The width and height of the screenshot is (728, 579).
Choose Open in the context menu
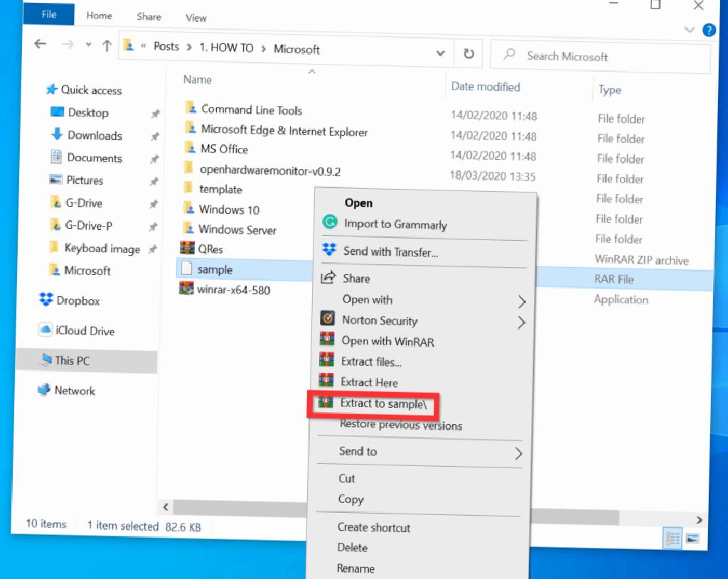click(358, 202)
